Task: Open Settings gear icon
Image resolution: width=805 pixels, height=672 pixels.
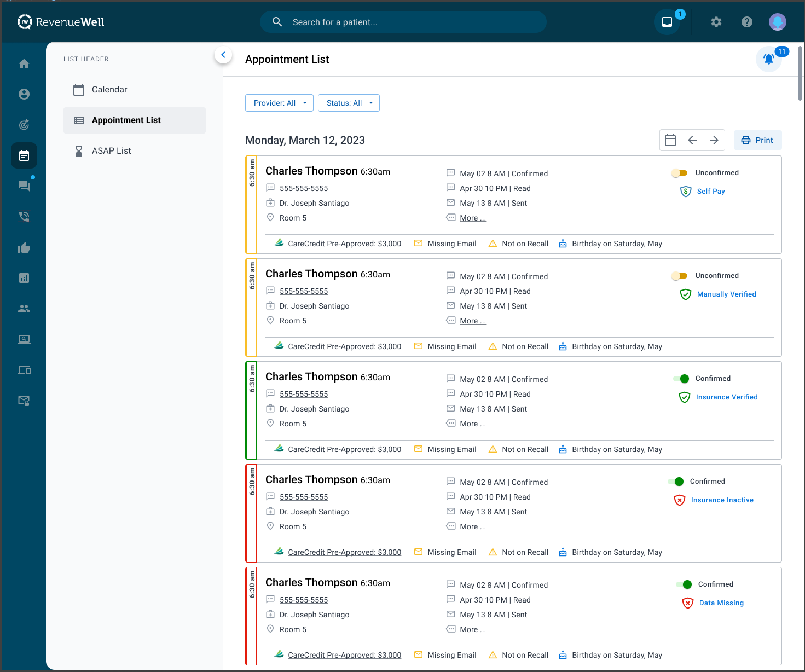Action: point(716,22)
